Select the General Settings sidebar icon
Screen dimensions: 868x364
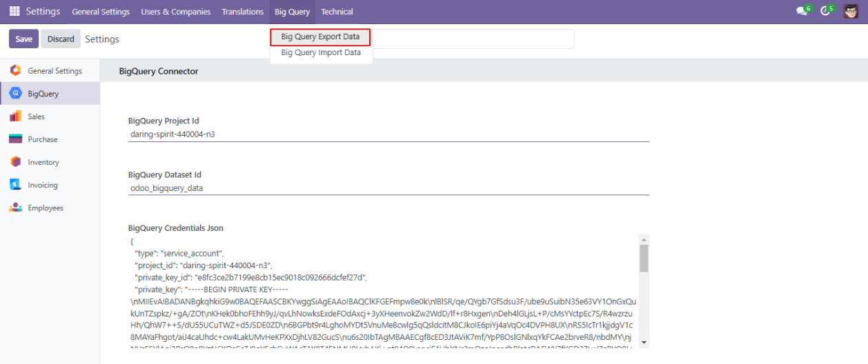[15, 70]
